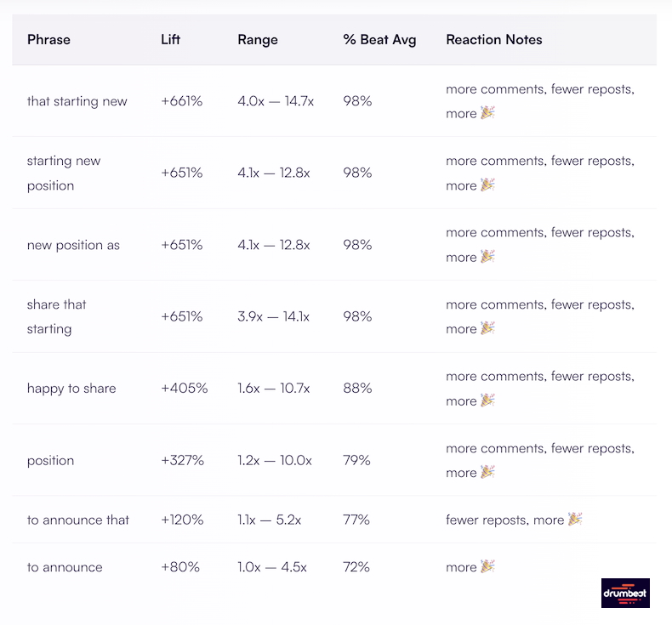This screenshot has height=625, width=672.
Task: Select the 'to announce that' phrase
Action: (78, 520)
